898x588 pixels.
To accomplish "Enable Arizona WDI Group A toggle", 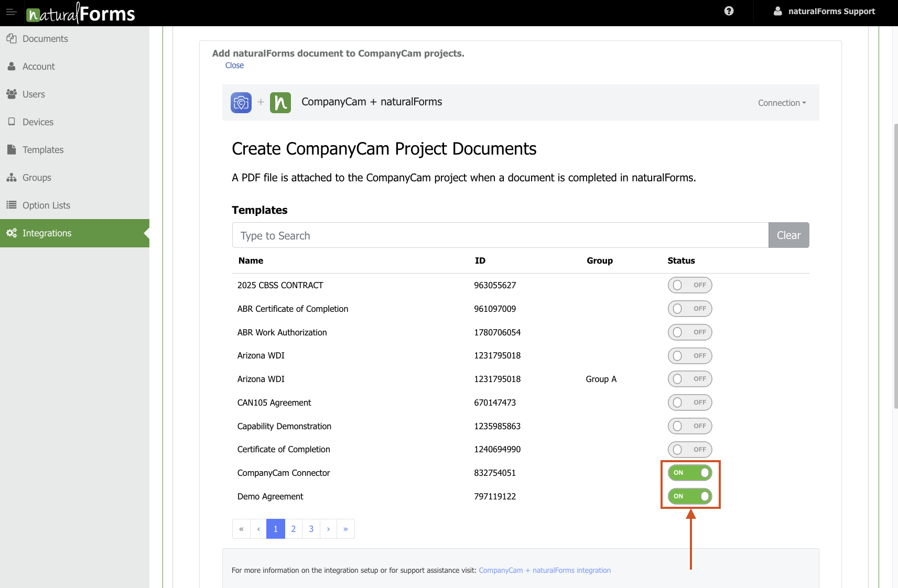I will point(690,379).
